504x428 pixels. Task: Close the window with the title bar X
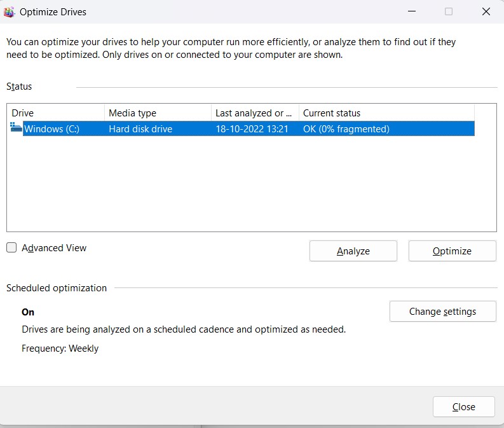[x=486, y=11]
